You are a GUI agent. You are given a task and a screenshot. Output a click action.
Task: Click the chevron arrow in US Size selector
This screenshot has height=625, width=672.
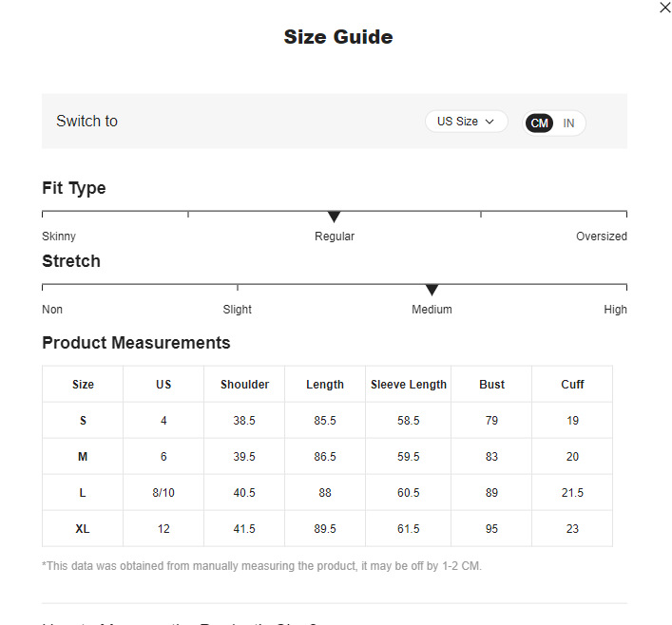[x=490, y=122]
